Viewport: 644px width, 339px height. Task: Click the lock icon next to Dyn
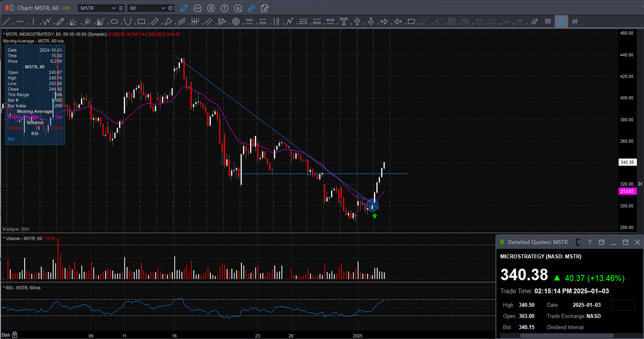tap(14, 335)
